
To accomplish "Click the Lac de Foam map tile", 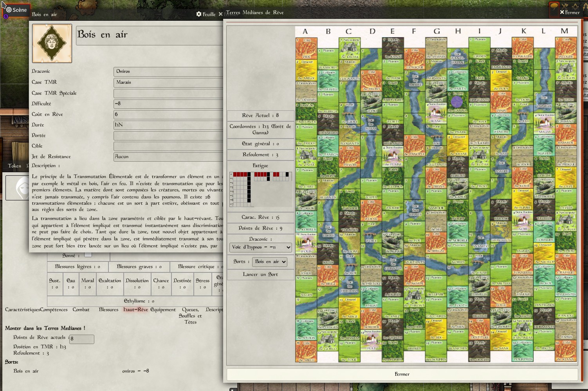I will [x=371, y=124].
